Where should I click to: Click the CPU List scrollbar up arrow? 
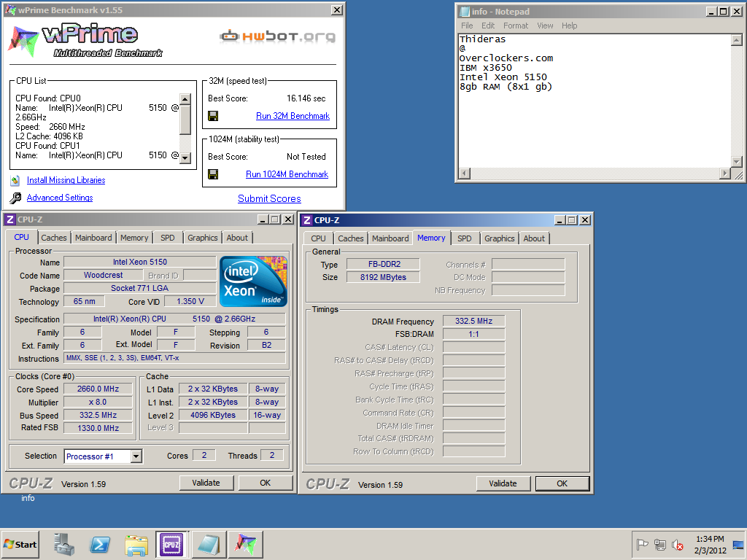coord(185,99)
